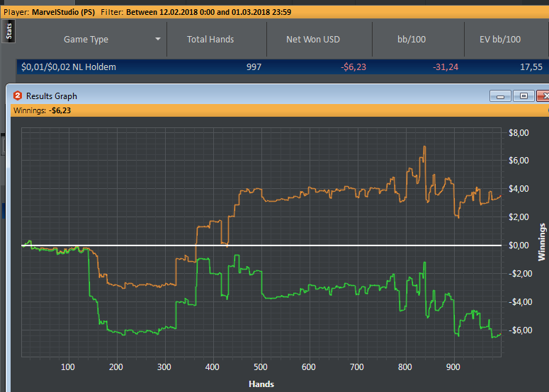Click the -31,24 bb/100 cell

[446, 67]
